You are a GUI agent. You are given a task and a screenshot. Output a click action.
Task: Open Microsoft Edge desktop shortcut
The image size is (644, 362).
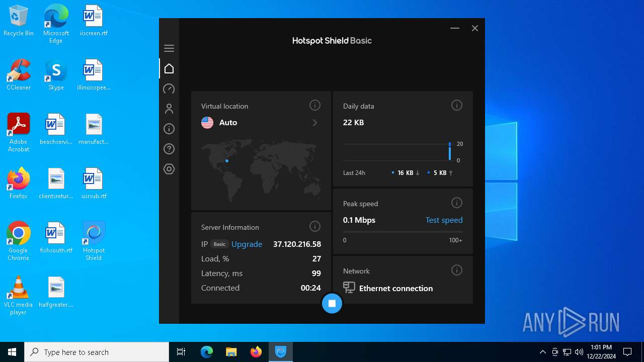point(56,24)
